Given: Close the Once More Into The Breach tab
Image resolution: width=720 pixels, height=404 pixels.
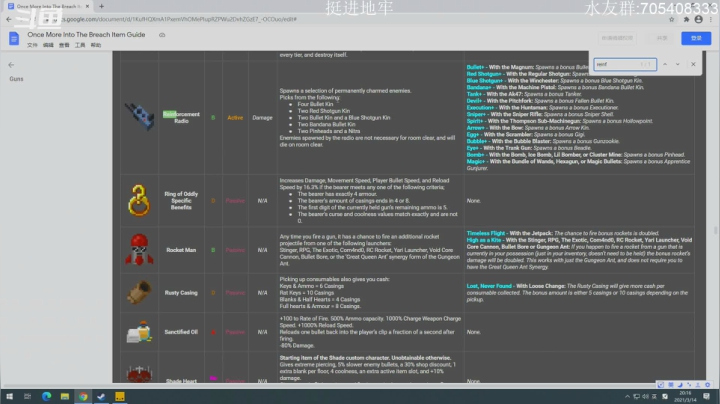Looking at the screenshot, I should [x=87, y=6].
